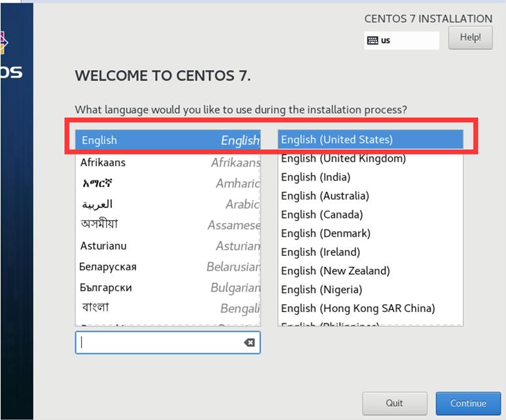Pick English (Canada) locale
The image size is (506, 420).
(370, 215)
